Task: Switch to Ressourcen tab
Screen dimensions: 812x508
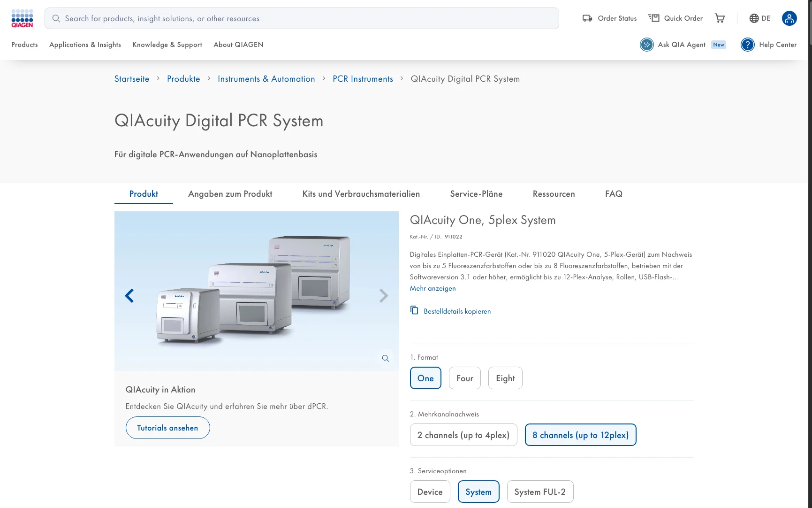Action: tap(554, 194)
